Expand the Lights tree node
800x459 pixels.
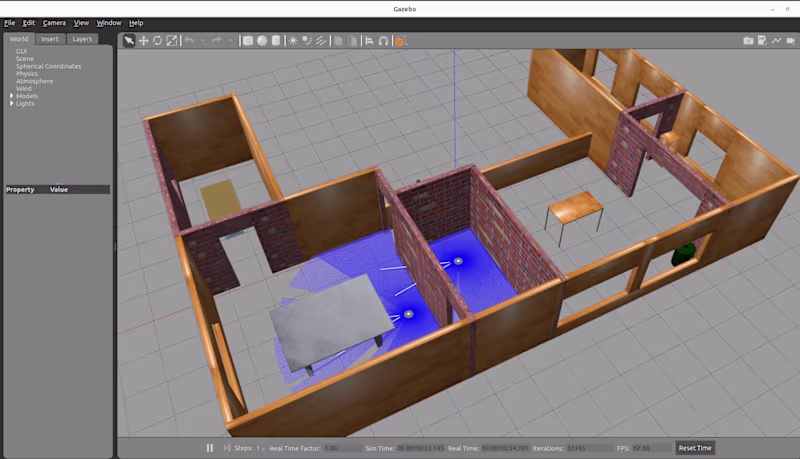tap(11, 103)
